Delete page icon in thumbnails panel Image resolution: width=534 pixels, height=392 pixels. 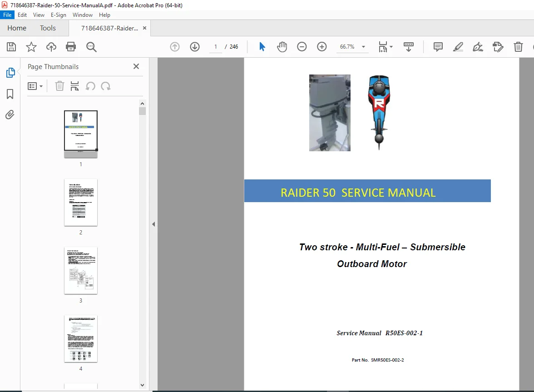point(59,86)
